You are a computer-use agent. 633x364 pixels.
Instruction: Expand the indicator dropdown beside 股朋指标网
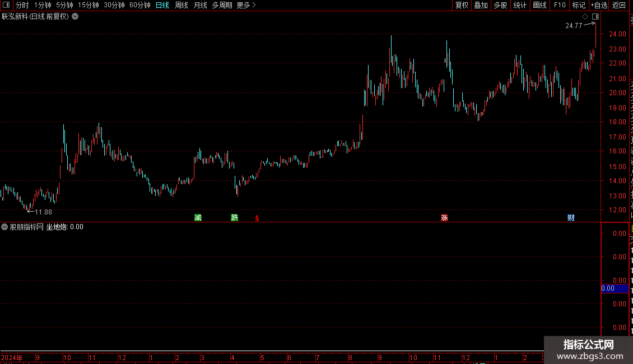click(4, 227)
